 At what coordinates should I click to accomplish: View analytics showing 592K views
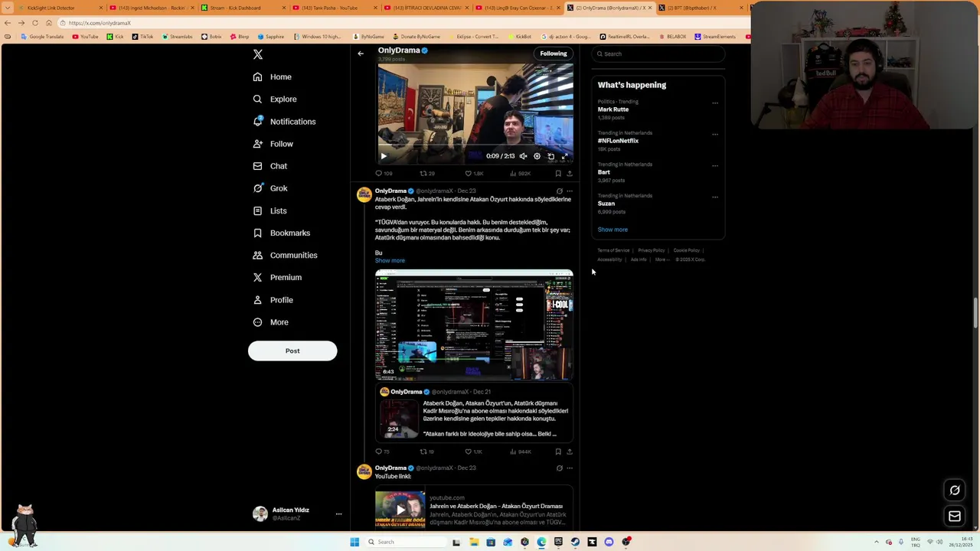(520, 174)
